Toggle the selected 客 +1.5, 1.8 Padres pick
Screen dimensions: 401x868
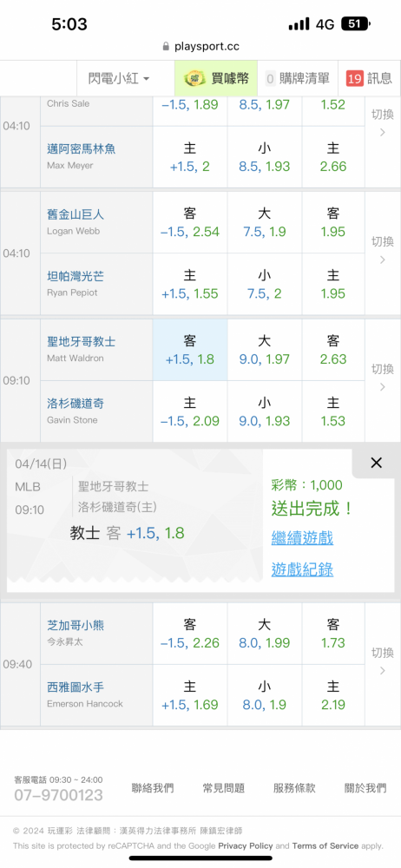pyautogui.click(x=190, y=350)
